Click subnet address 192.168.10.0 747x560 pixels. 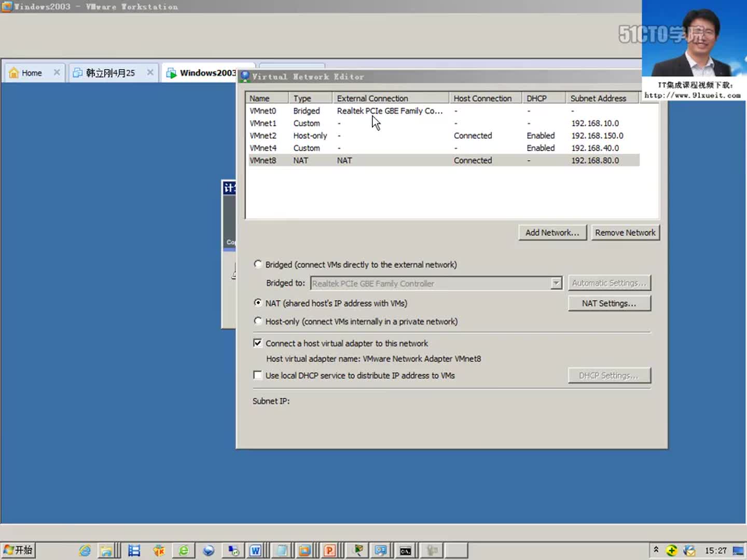pyautogui.click(x=595, y=123)
